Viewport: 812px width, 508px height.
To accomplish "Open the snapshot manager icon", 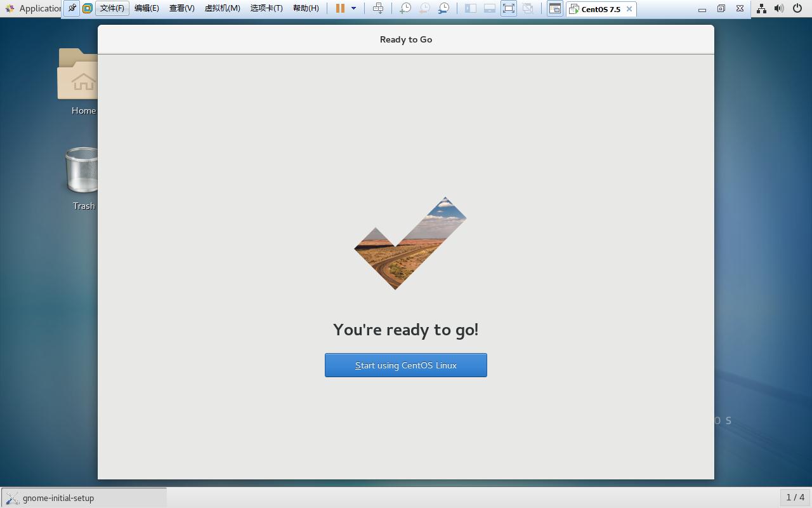I will tap(444, 8).
